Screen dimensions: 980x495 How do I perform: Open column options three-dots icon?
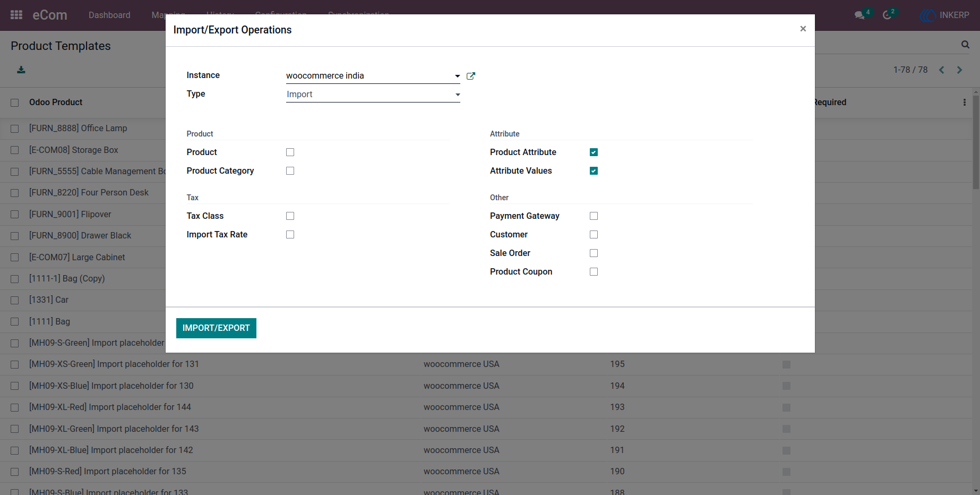tap(965, 102)
